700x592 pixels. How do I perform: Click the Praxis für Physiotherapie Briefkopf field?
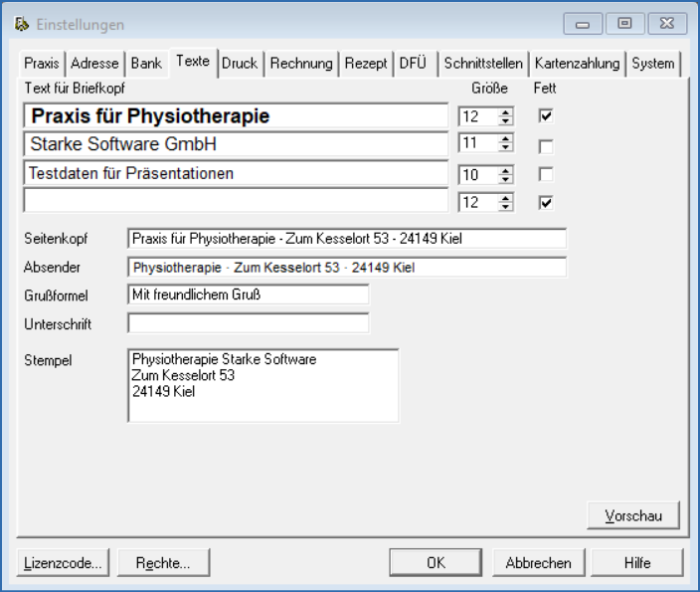(236, 116)
